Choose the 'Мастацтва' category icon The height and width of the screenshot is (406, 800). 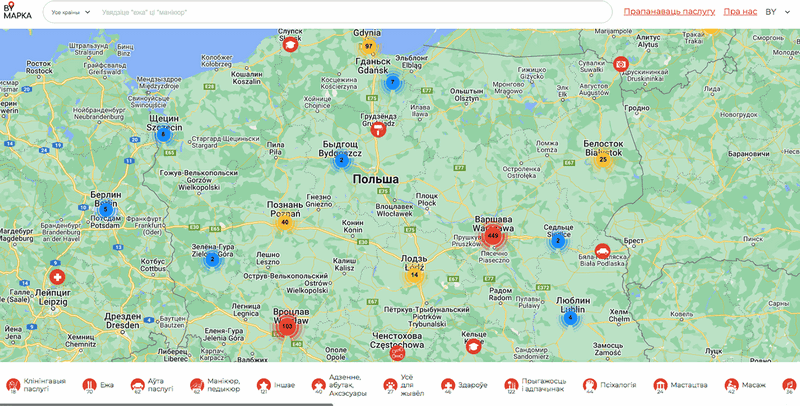(x=660, y=385)
